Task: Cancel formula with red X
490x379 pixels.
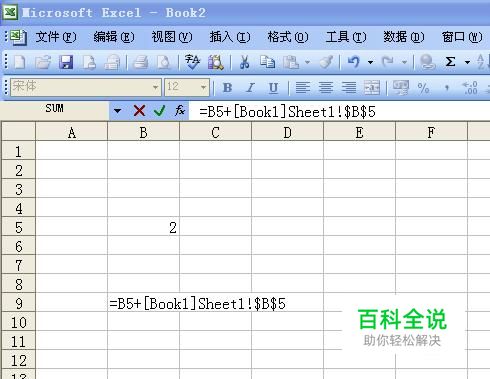Action: tap(139, 110)
